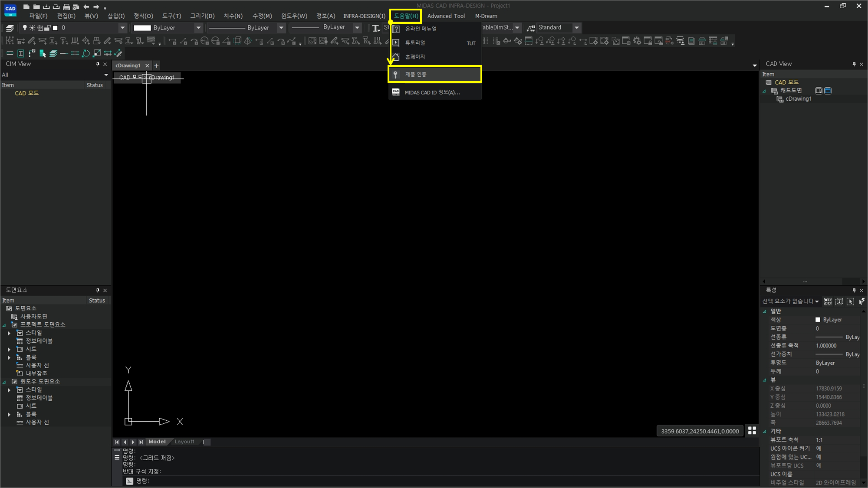Click the PICKADD toggle icon with number 1

pos(839,301)
